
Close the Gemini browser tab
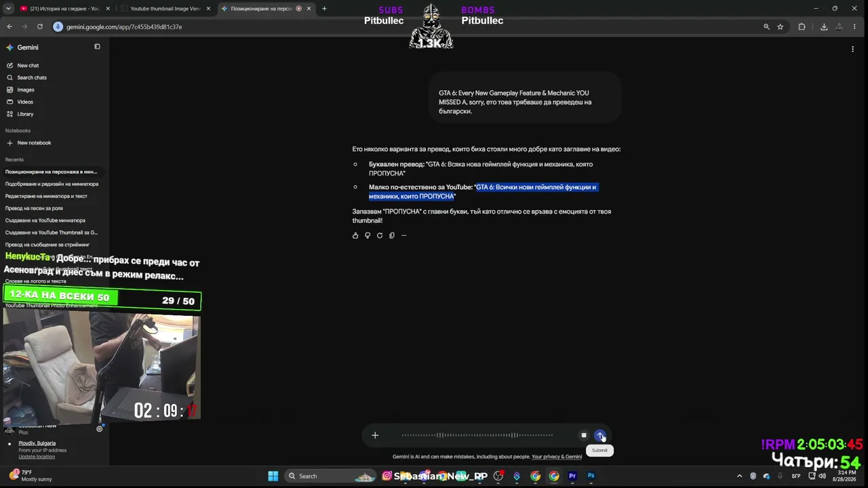tap(309, 9)
